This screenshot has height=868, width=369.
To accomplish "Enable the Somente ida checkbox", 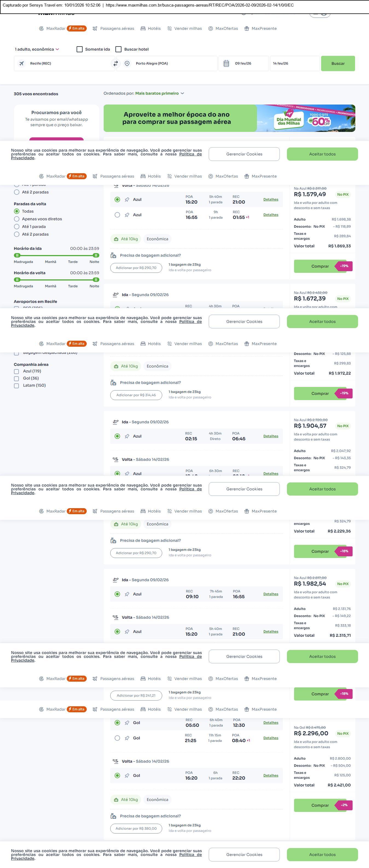I will [x=80, y=49].
